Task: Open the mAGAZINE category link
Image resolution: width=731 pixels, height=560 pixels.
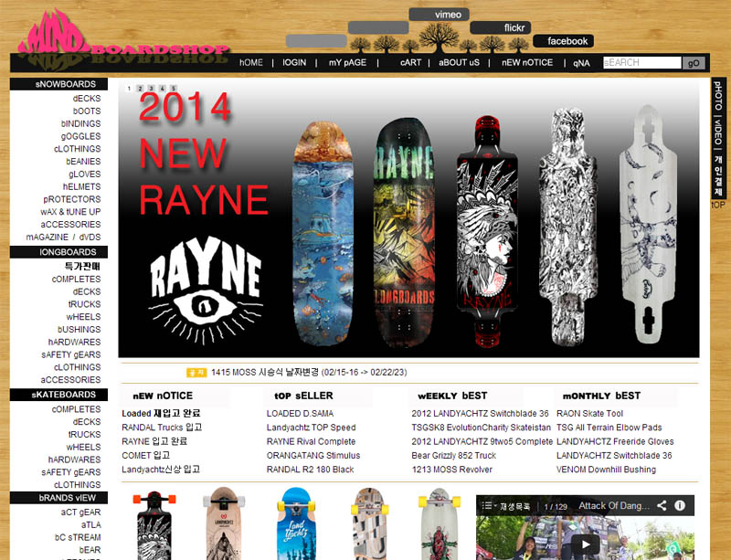Action: coord(48,237)
